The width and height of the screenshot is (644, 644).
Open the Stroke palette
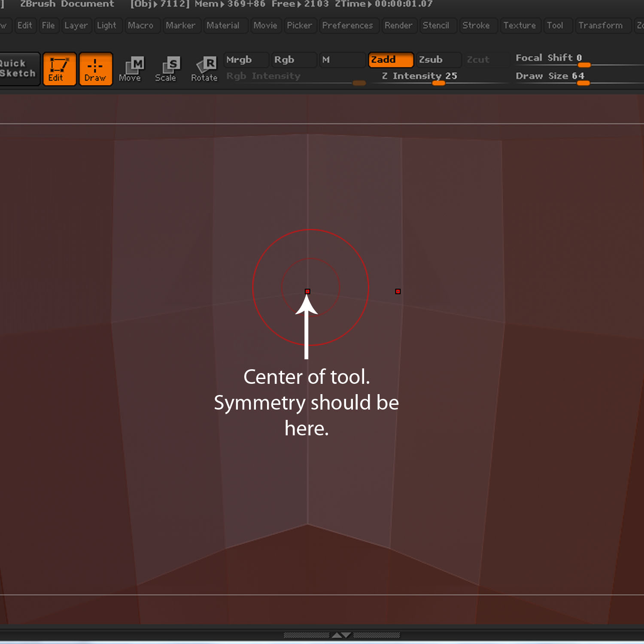tap(477, 25)
